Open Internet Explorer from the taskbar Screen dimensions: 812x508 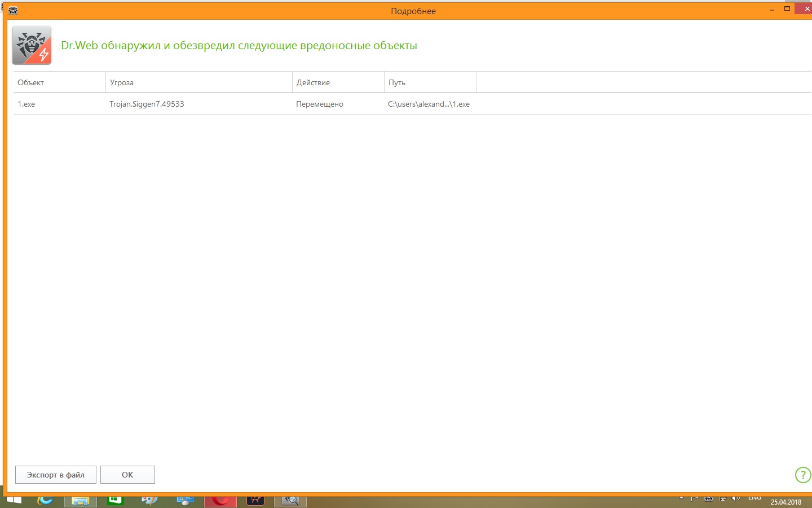[x=45, y=500]
